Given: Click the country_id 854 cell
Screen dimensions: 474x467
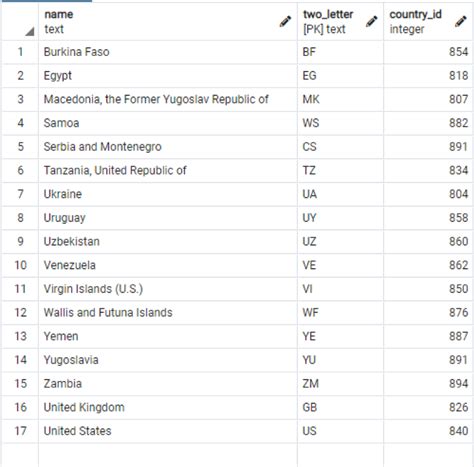Looking at the screenshot, I should [x=428, y=52].
